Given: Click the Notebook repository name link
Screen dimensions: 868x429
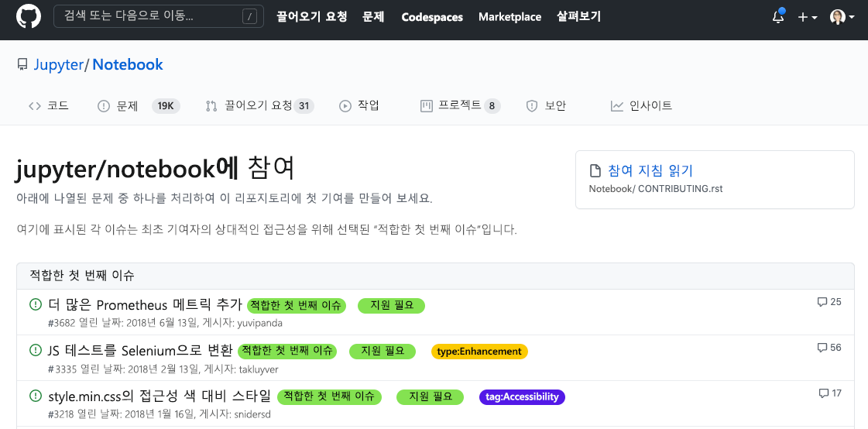Looking at the screenshot, I should coord(128,65).
